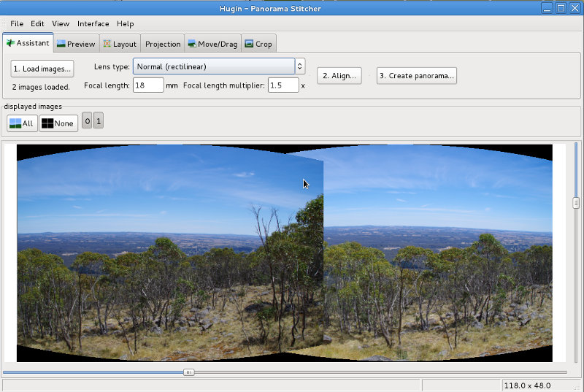This screenshot has height=392, width=584.
Task: Toggle visibility of image 0
Action: pos(87,120)
